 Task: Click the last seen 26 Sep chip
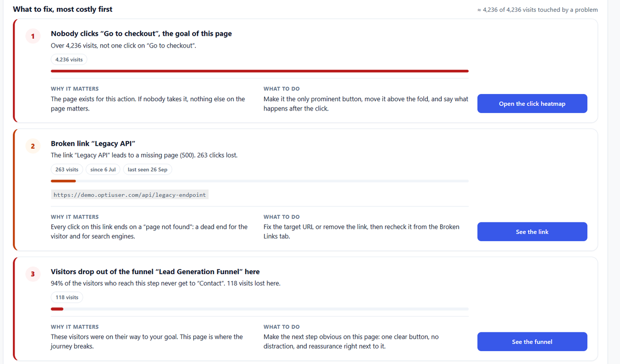(x=148, y=169)
